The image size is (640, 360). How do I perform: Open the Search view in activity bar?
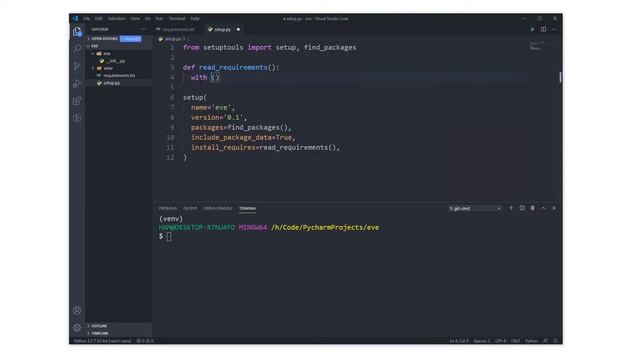[77, 49]
